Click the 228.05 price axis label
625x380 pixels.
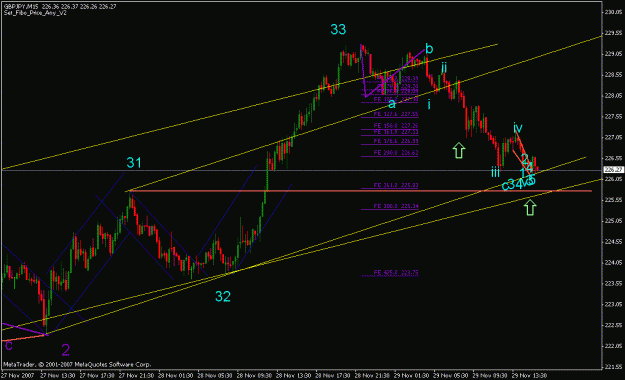(x=613, y=96)
